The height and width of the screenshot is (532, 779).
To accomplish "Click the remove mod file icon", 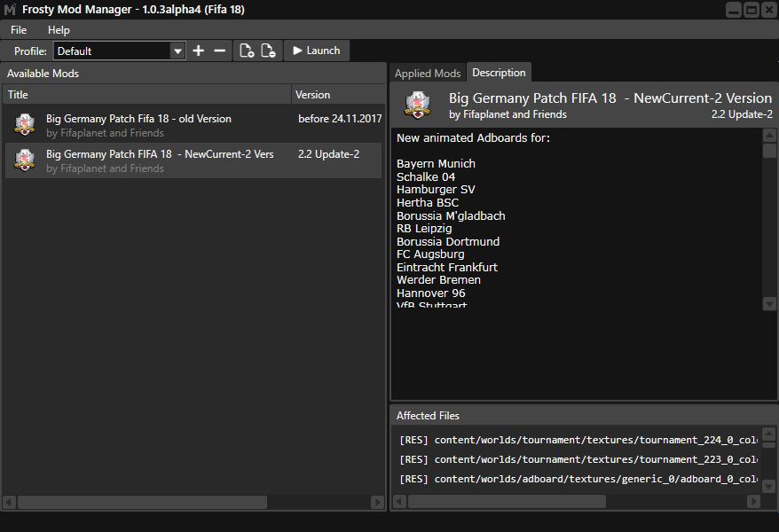I will tap(268, 51).
